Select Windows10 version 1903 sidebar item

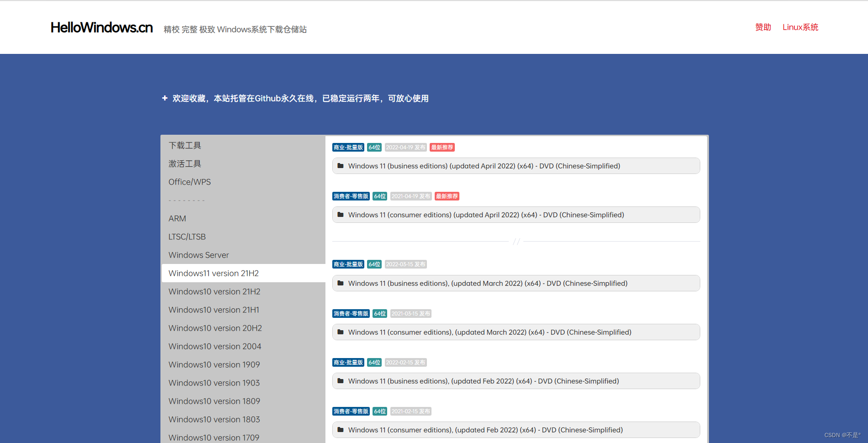coord(243,383)
